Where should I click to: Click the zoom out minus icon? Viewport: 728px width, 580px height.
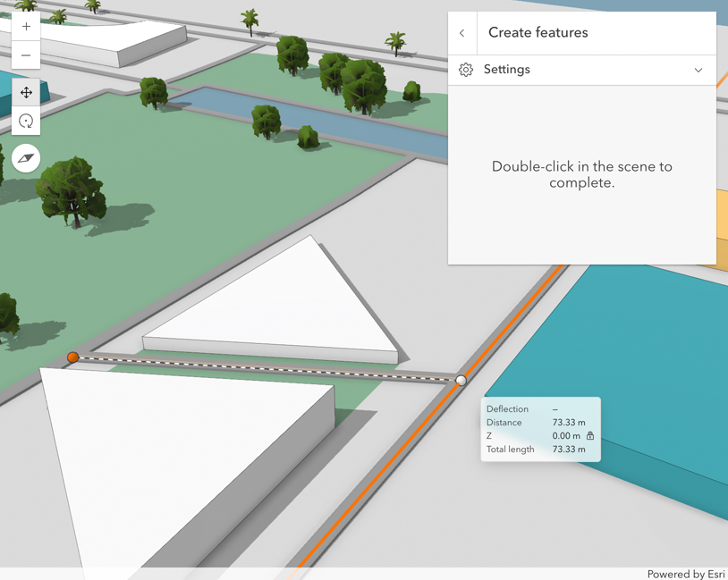click(x=26, y=55)
